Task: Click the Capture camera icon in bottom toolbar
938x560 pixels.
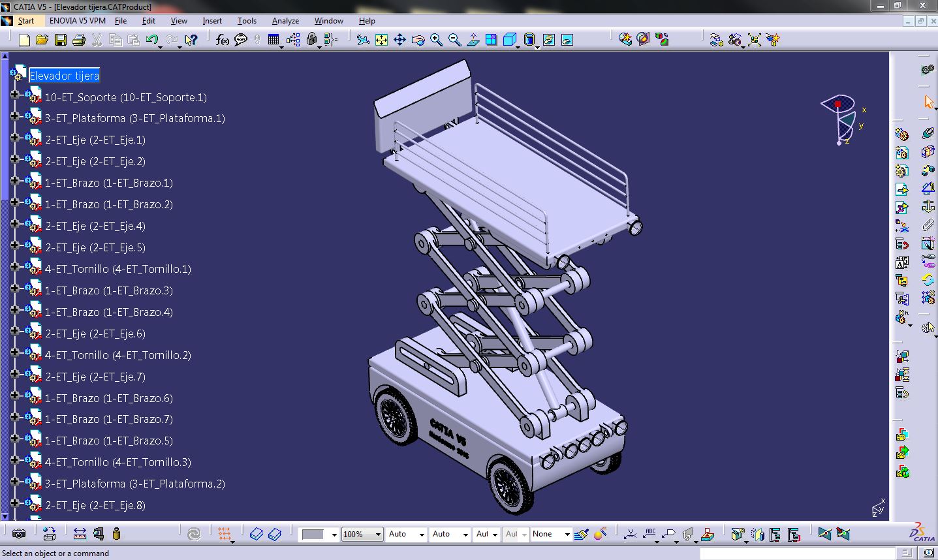Action: coord(19,534)
